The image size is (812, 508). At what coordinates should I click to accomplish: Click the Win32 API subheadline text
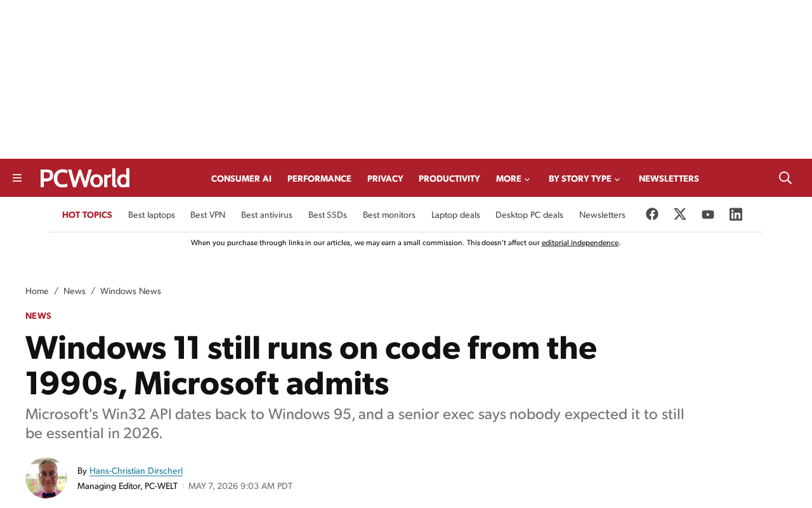[355, 424]
